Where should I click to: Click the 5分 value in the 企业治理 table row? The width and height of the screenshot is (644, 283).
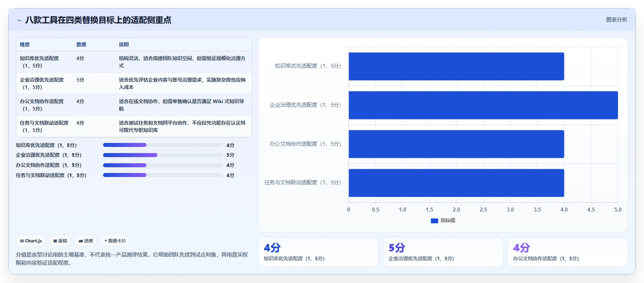coord(80,80)
